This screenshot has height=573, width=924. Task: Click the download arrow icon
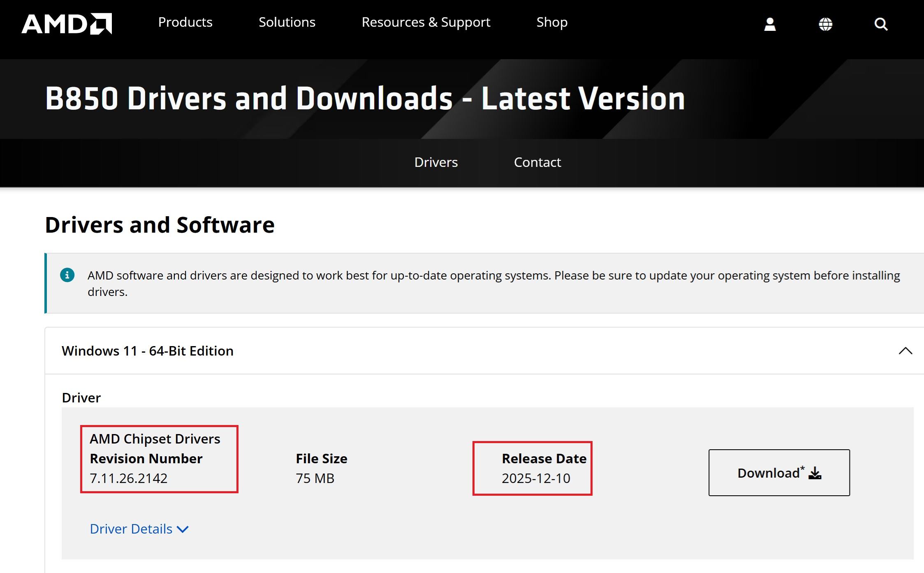tap(815, 473)
